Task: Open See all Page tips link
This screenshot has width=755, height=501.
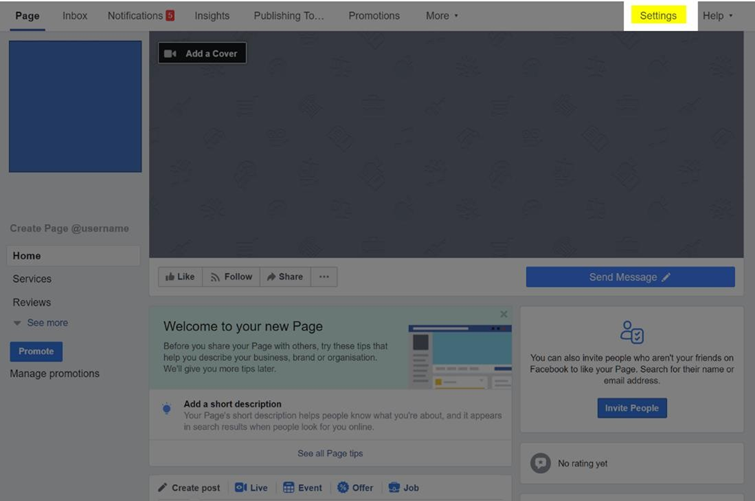Action: point(330,453)
